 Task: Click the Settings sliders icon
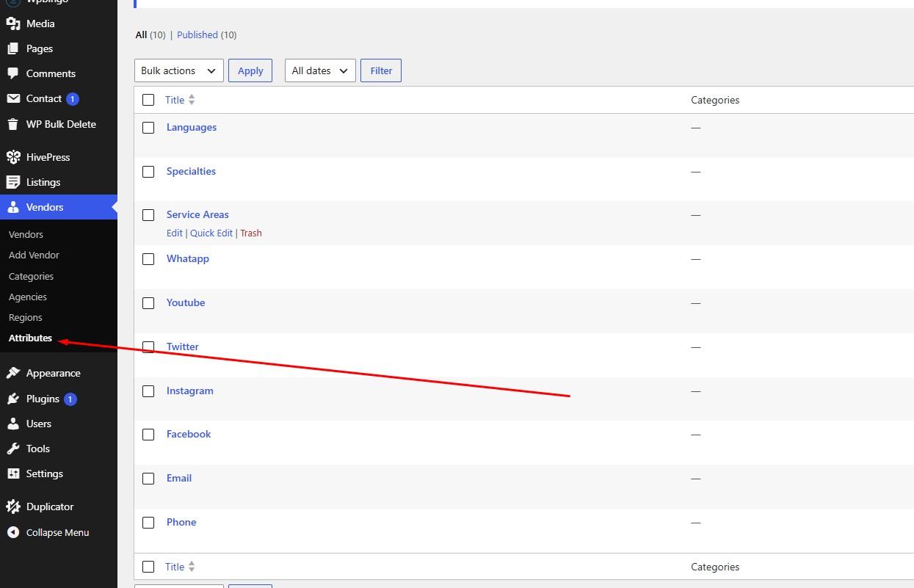pyautogui.click(x=13, y=473)
